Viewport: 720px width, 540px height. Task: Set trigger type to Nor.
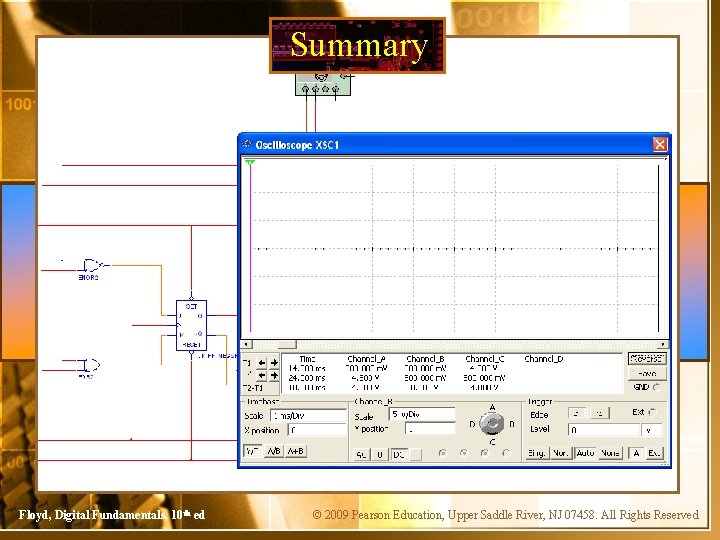pyautogui.click(x=561, y=453)
